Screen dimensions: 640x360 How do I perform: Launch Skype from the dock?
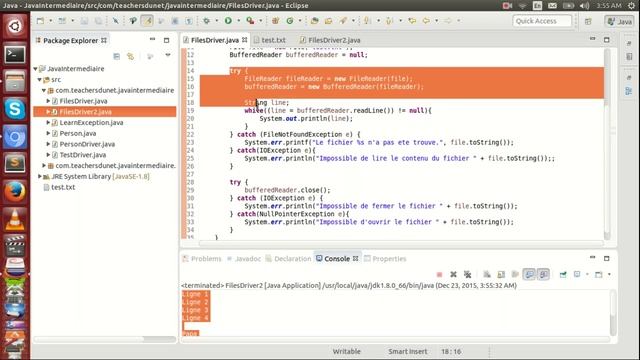pyautogui.click(x=15, y=109)
